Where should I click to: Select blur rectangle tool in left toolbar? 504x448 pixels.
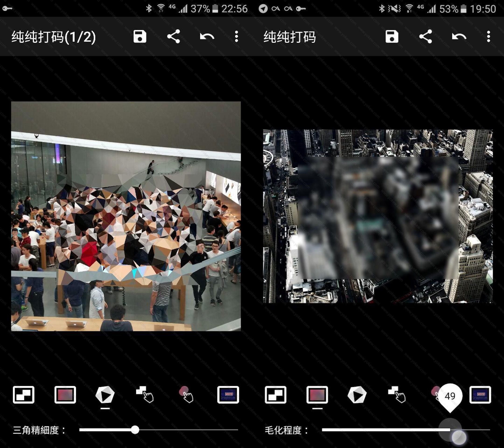(x=65, y=395)
